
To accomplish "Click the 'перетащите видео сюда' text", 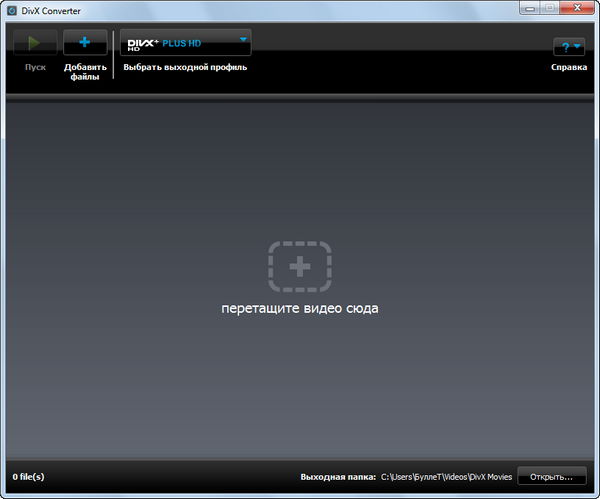I will pyautogui.click(x=299, y=308).
